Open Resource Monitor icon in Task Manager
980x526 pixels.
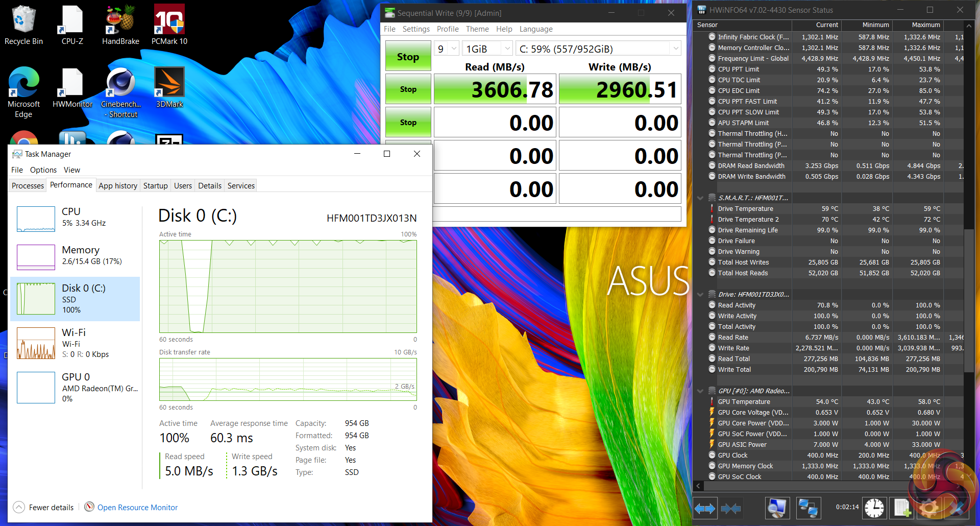pos(89,507)
